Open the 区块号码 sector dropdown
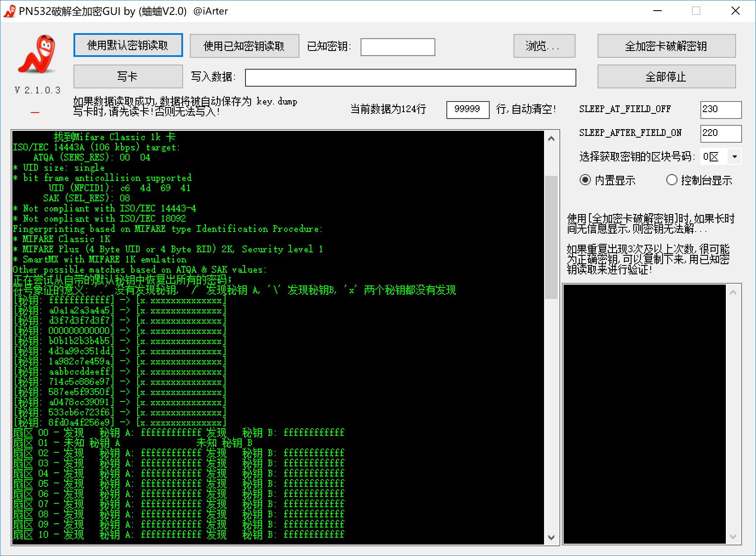The height and width of the screenshot is (556, 756). click(735, 156)
